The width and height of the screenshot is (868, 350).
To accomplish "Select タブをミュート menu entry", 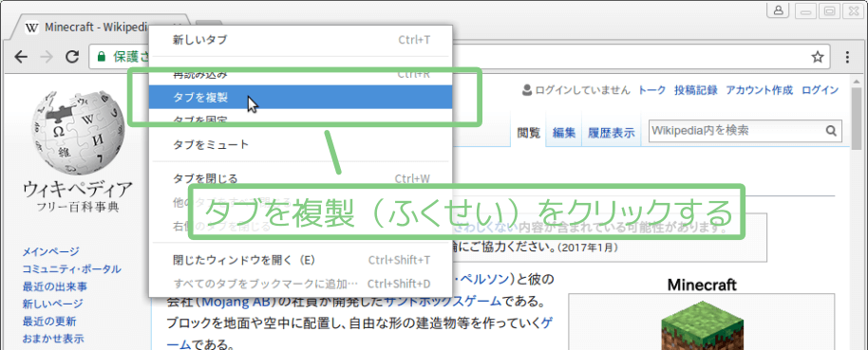I will (x=301, y=145).
